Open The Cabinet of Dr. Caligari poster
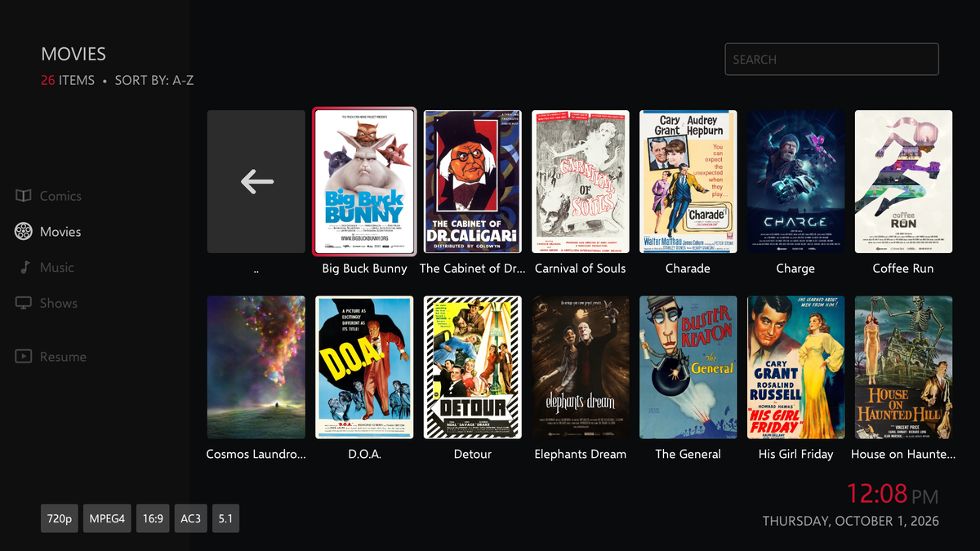The height and width of the screenshot is (551, 980). coord(473,182)
